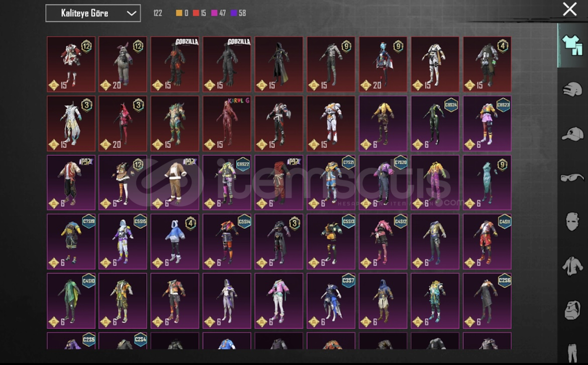Choose the C4S12 pink-haired outfit

coord(383,242)
